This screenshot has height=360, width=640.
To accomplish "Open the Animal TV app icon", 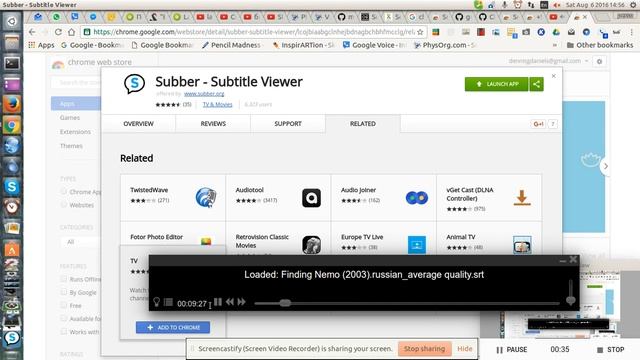I will pos(522,245).
